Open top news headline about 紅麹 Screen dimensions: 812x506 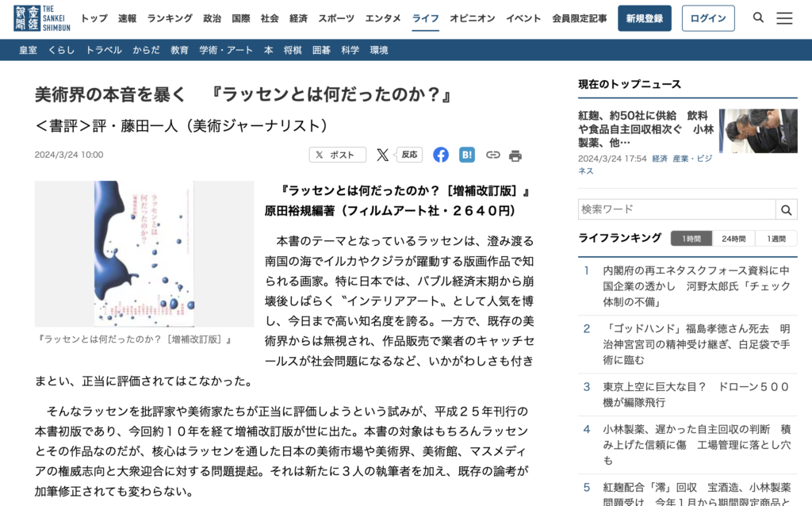pyautogui.click(x=646, y=129)
